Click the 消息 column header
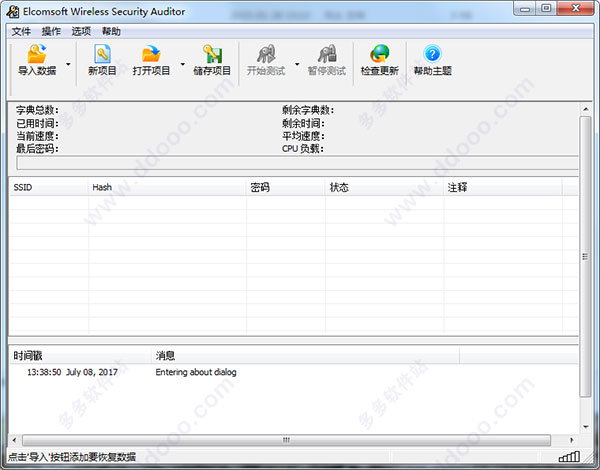600x470 pixels. [305, 356]
